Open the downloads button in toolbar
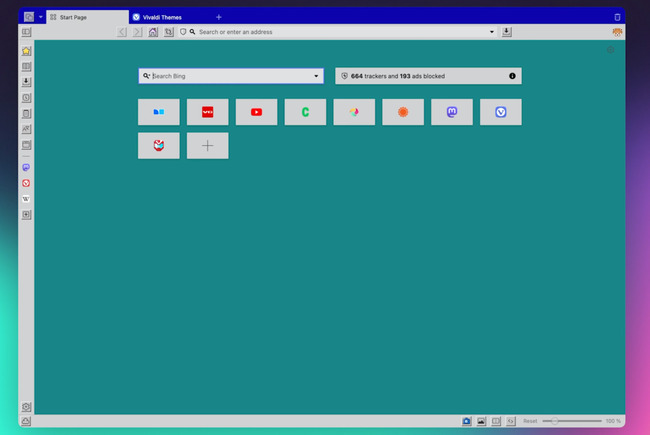This screenshot has height=435, width=650. (507, 32)
